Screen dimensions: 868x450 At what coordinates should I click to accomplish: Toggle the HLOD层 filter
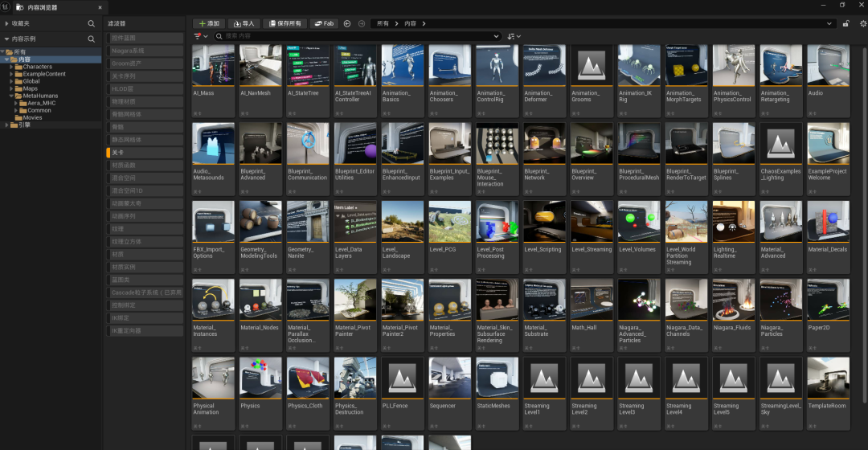(x=145, y=89)
